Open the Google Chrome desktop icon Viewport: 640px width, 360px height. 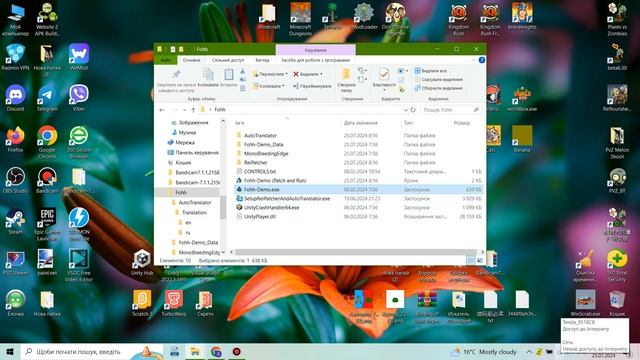(47, 141)
